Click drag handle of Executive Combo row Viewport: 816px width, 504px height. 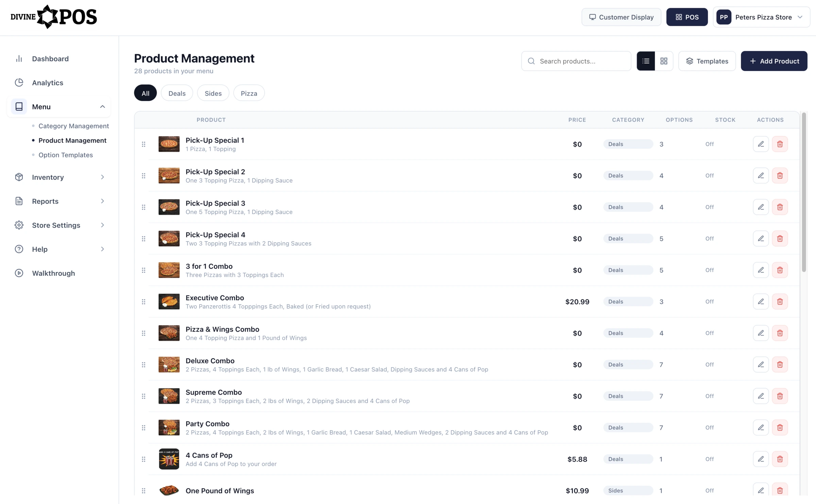click(x=143, y=302)
